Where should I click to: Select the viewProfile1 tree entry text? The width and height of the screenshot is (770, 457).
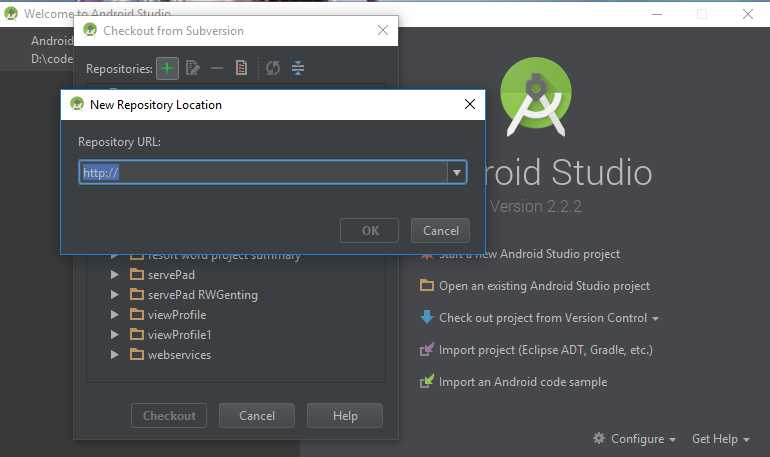[179, 335]
